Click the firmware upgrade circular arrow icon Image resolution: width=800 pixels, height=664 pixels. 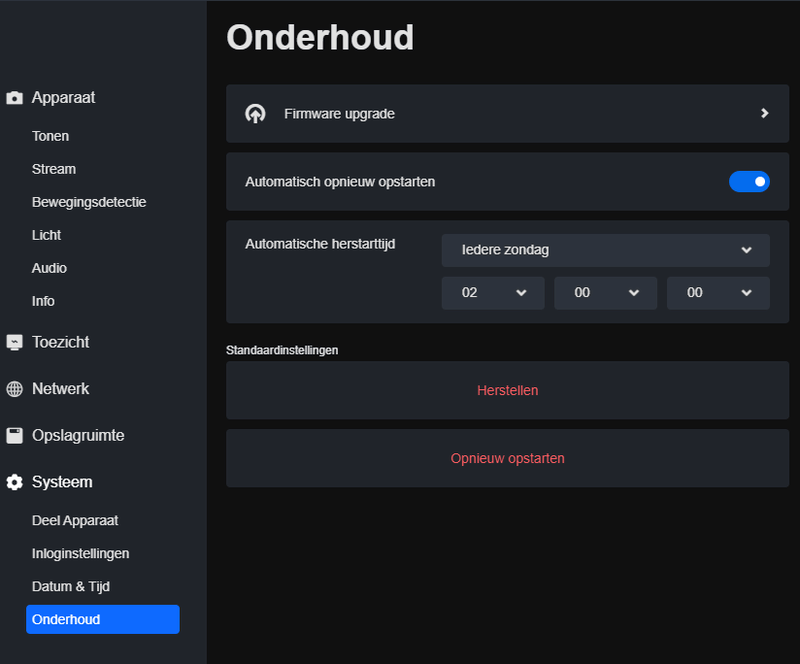coord(257,114)
